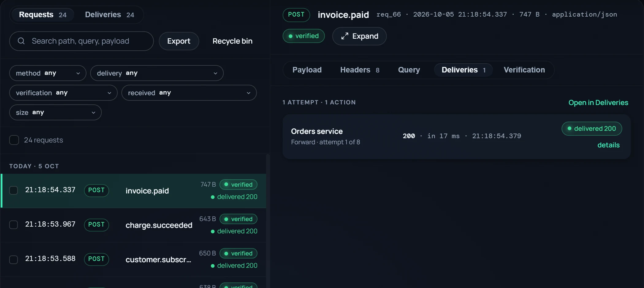Click the expand arrows icon
The width and height of the screenshot is (644, 288).
[345, 36]
